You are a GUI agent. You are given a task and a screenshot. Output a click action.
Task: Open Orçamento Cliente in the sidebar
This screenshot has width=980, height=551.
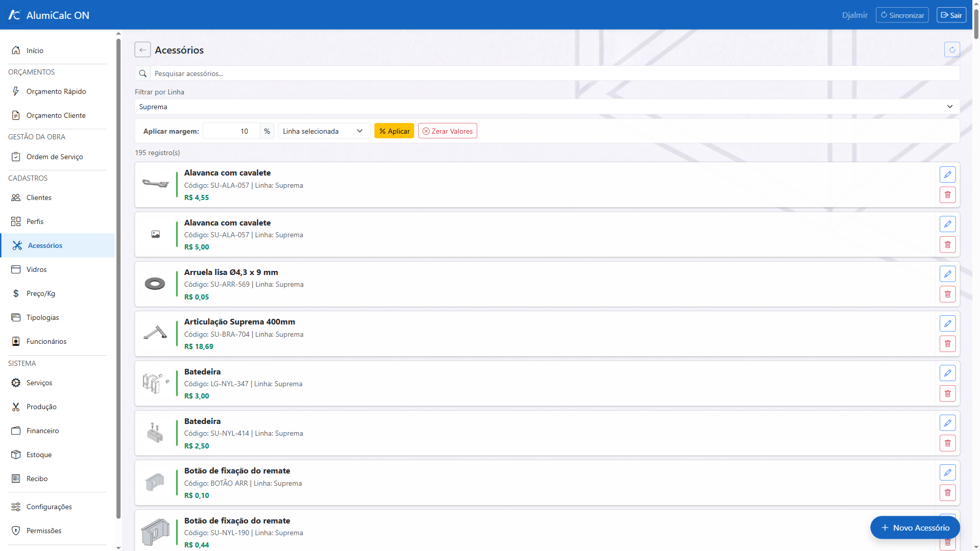point(58,115)
